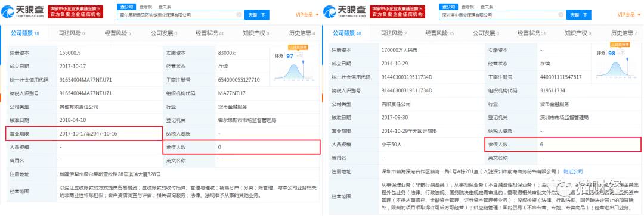Open the 知识产权 tab on the 深圳滇中 page
644x216 pixels.
[x=578, y=33]
